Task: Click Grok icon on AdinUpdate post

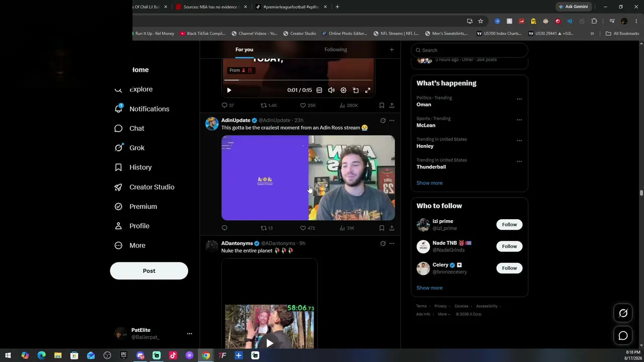Action: click(x=383, y=121)
